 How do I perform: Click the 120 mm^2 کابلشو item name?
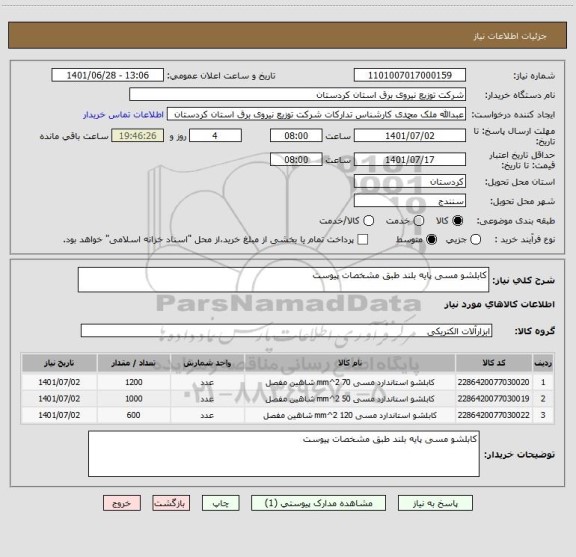350,415
